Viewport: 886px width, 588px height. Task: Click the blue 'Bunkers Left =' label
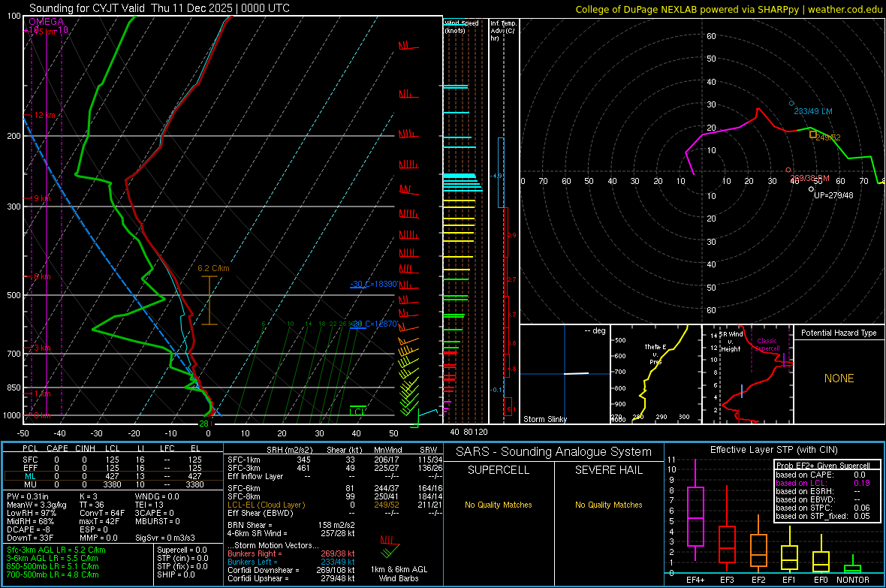pyautogui.click(x=252, y=562)
